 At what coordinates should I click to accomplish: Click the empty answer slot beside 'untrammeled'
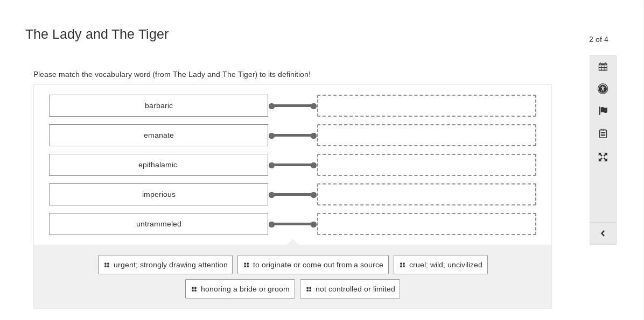click(x=426, y=224)
